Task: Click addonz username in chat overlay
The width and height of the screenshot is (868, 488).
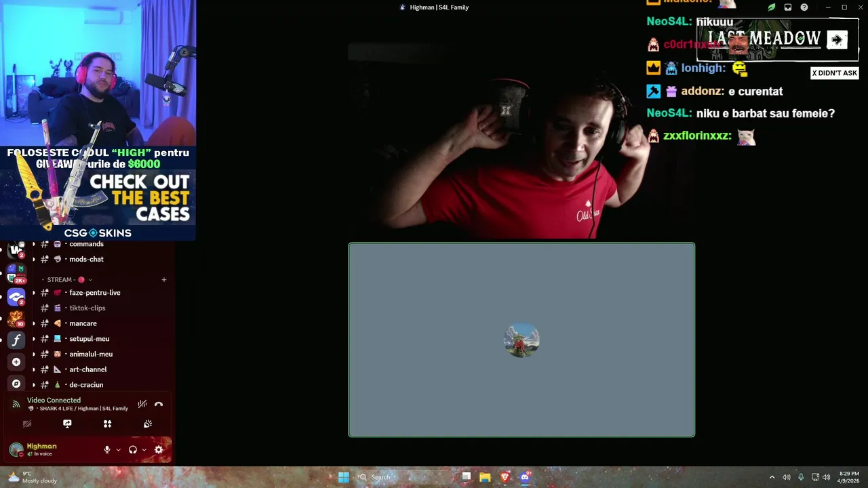Action: pyautogui.click(x=701, y=91)
